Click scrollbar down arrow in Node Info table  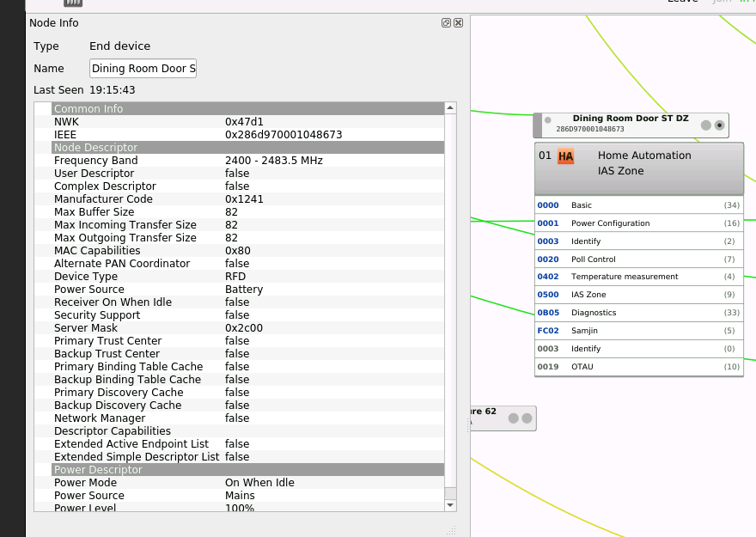click(x=450, y=505)
